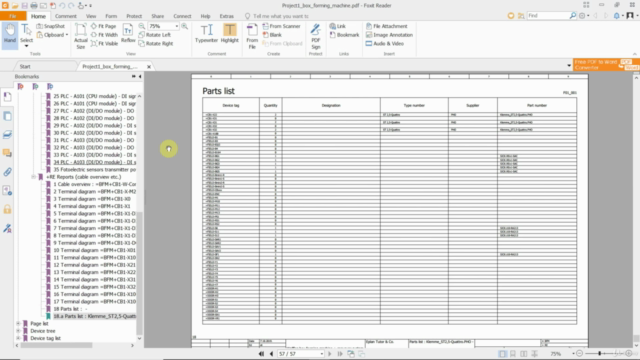Switch to the Comment ribbon tab
Screen dimensions: 640x360
point(65,16)
